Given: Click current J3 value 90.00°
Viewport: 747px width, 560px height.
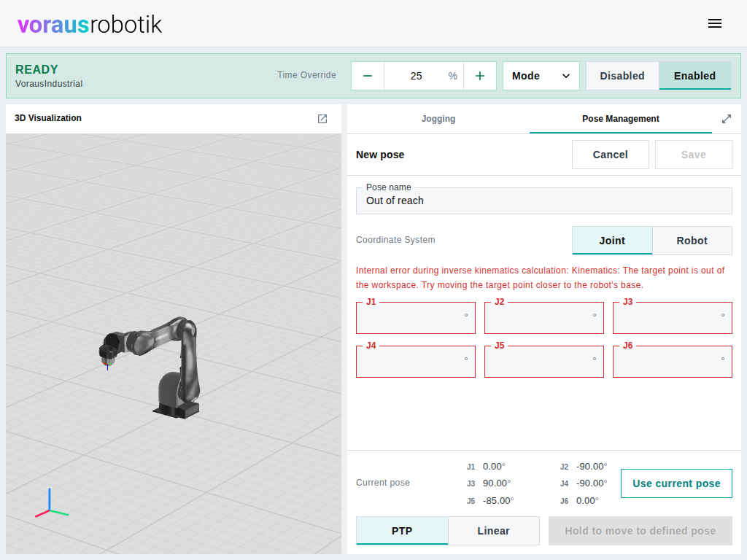Looking at the screenshot, I should (x=496, y=483).
